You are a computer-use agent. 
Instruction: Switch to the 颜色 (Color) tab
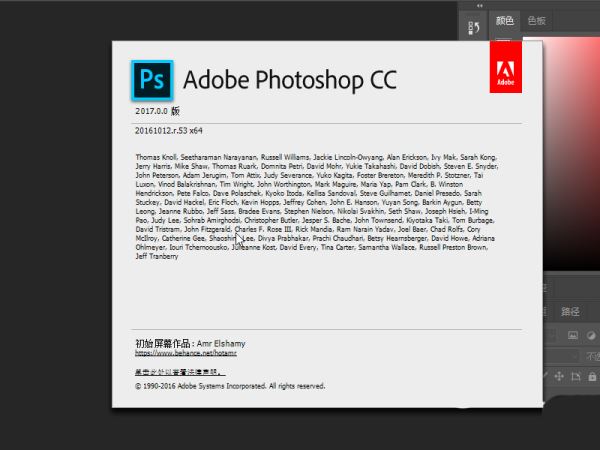coord(504,21)
